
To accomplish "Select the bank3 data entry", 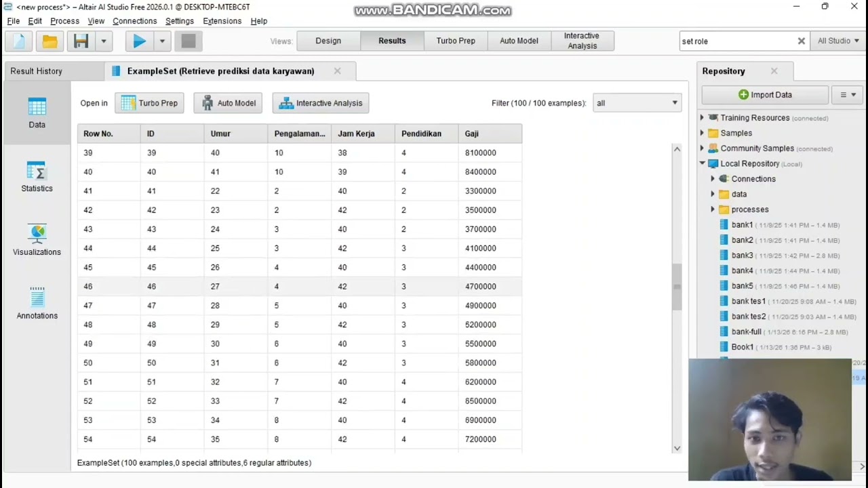I will coord(778,256).
